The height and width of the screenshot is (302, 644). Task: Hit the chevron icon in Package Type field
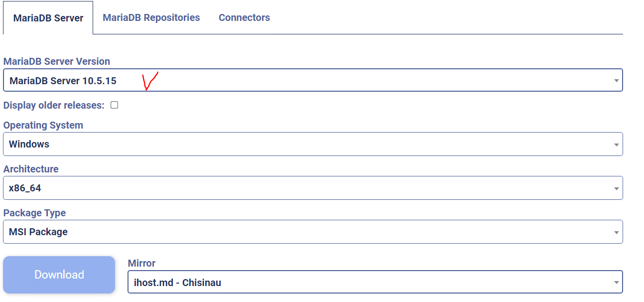point(616,233)
